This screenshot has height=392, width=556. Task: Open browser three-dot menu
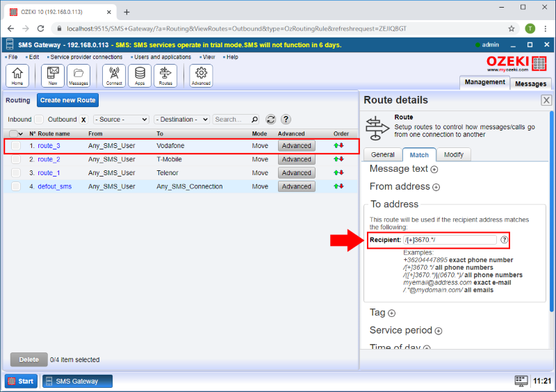tap(546, 28)
